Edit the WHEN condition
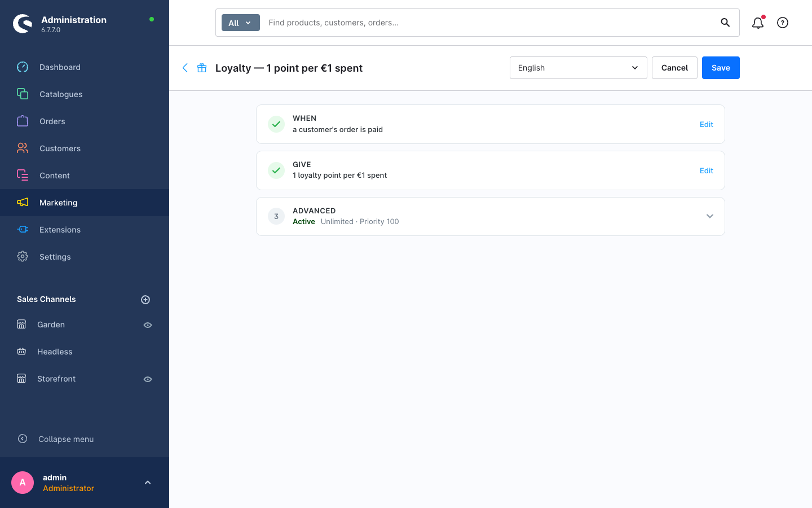Viewport: 812px width, 508px height. 707,125
